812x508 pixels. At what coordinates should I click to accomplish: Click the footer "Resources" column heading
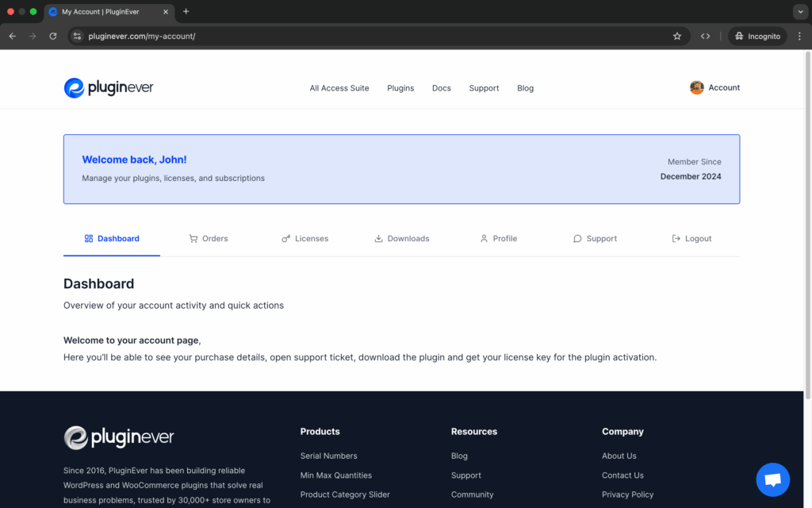click(x=474, y=431)
